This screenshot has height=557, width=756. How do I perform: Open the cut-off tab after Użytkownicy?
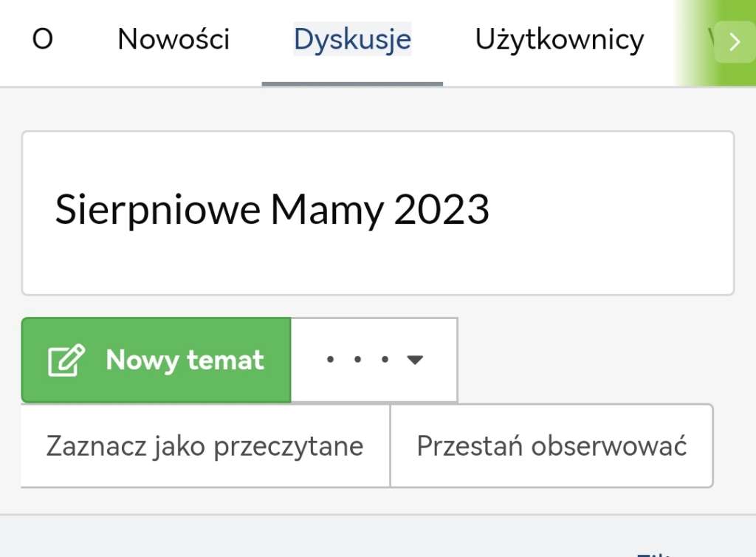[710, 40]
